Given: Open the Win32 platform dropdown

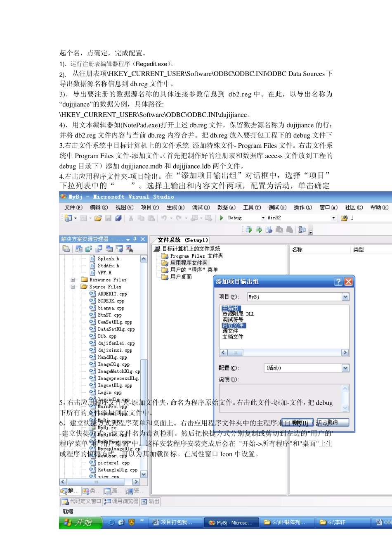Looking at the screenshot, I should click(x=333, y=218).
